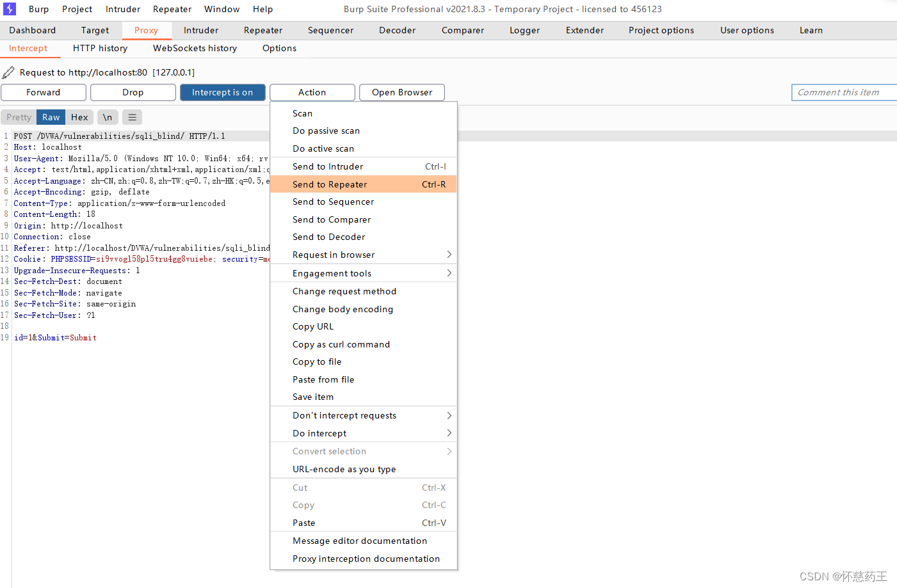Choose Send to Decoder
Viewport: 897px width, 588px height.
point(364,237)
